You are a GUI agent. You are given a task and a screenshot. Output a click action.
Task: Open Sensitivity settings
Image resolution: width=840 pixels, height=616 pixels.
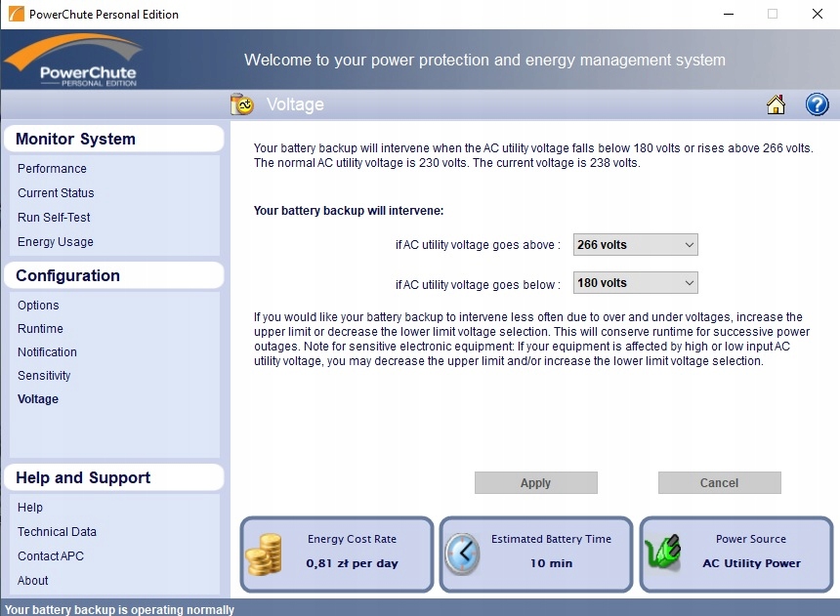[x=44, y=376]
